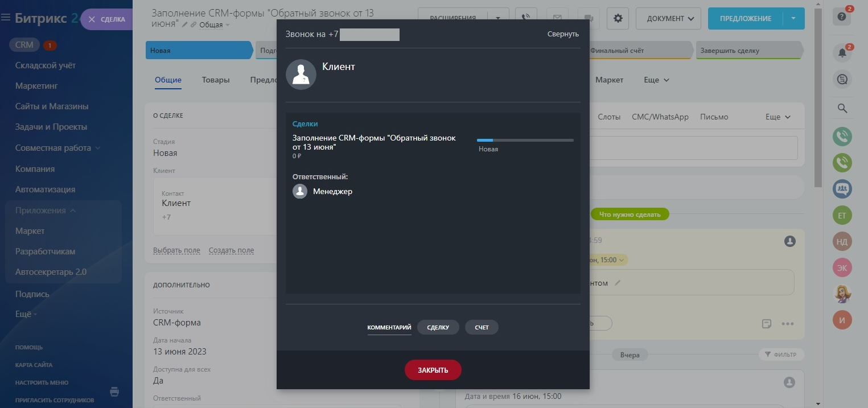The width and height of the screenshot is (868, 408).
Task: Click Выбрать поле link
Action: [x=176, y=250]
